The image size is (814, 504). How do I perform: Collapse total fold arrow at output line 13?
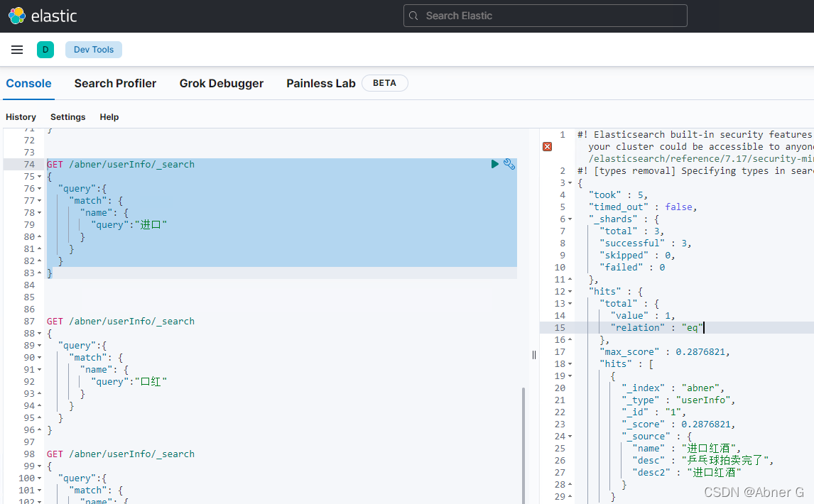point(570,303)
